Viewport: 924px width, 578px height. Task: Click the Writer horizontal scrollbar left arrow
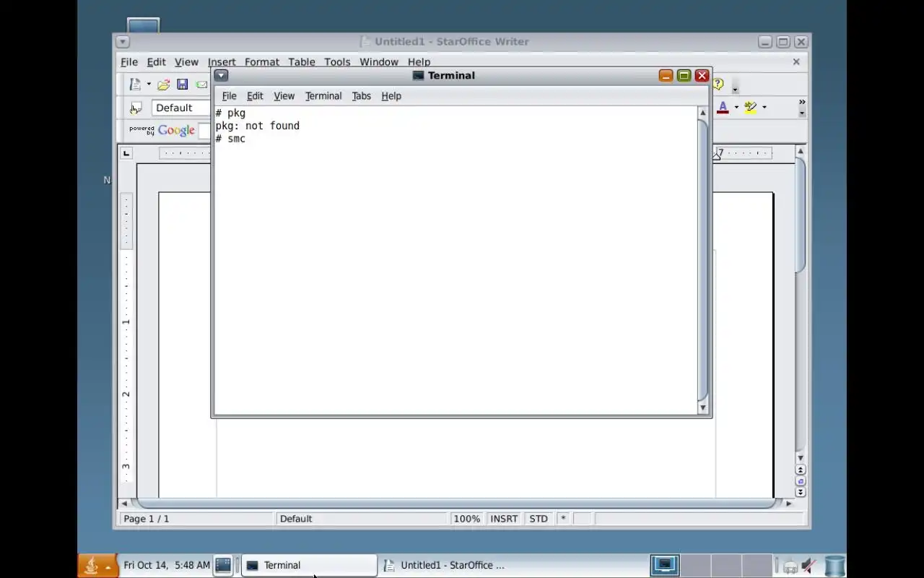pyautogui.click(x=124, y=504)
